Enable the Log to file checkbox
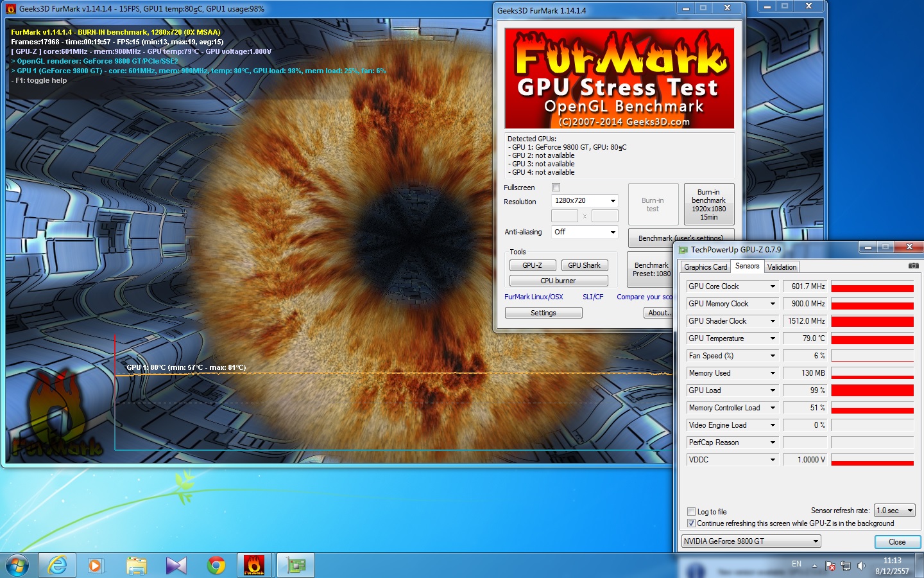The image size is (924, 578). click(x=691, y=512)
